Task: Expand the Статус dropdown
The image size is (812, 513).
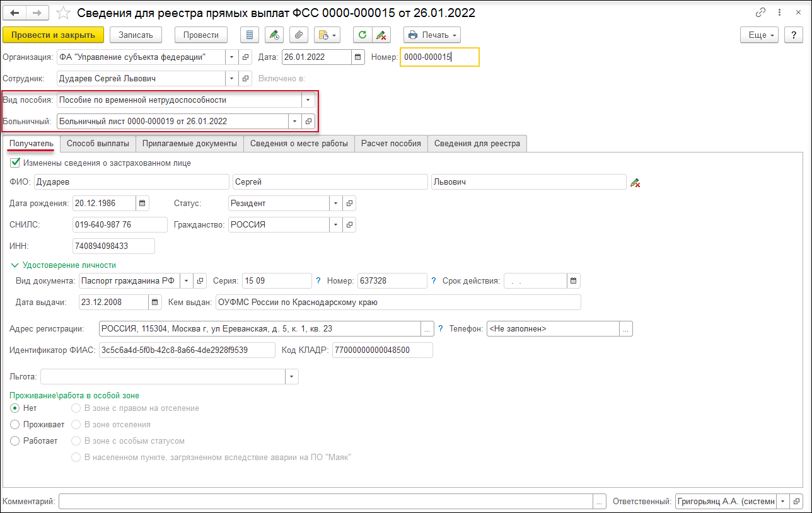Action: coord(336,203)
